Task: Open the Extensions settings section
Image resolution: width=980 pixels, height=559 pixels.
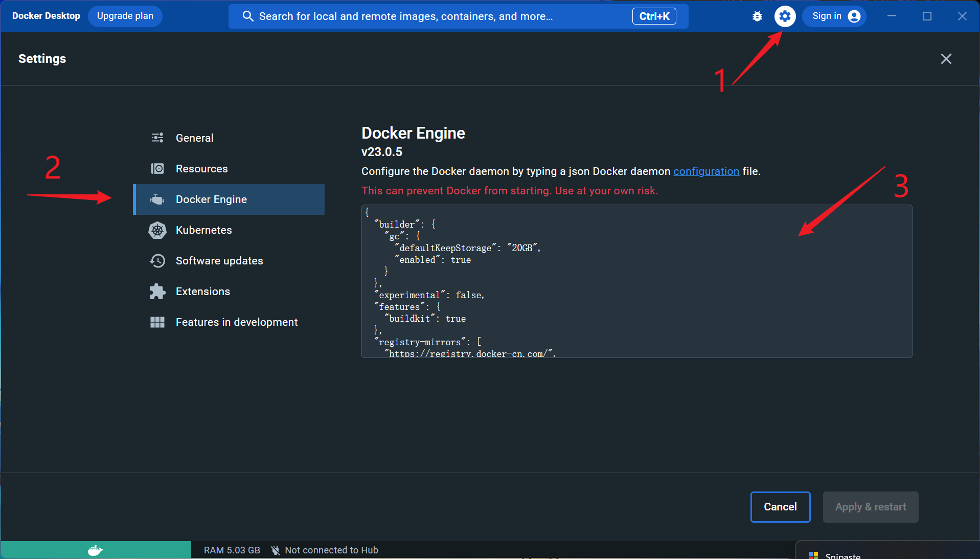Action: 229,292
